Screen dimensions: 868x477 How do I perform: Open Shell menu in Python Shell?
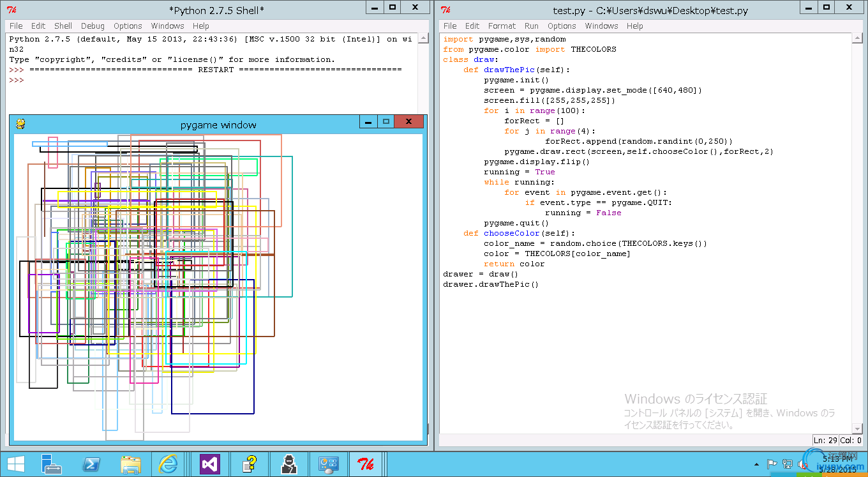pyautogui.click(x=63, y=26)
